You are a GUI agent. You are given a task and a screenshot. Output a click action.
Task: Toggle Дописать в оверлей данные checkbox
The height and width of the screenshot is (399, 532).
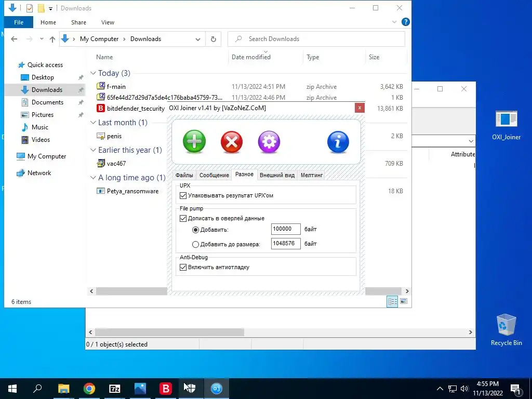[183, 218]
